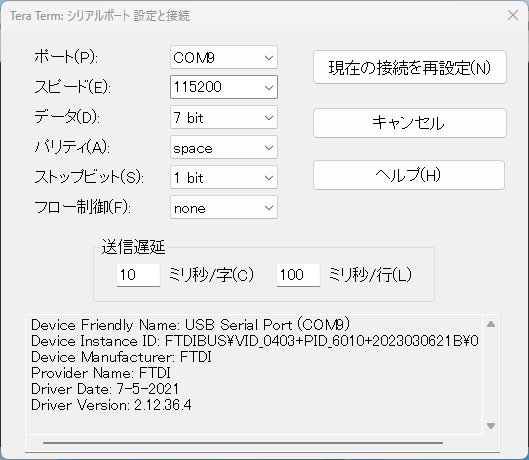This screenshot has width=529, height=460.
Task: Click the Device Friendly Name line
Action: coord(191,325)
